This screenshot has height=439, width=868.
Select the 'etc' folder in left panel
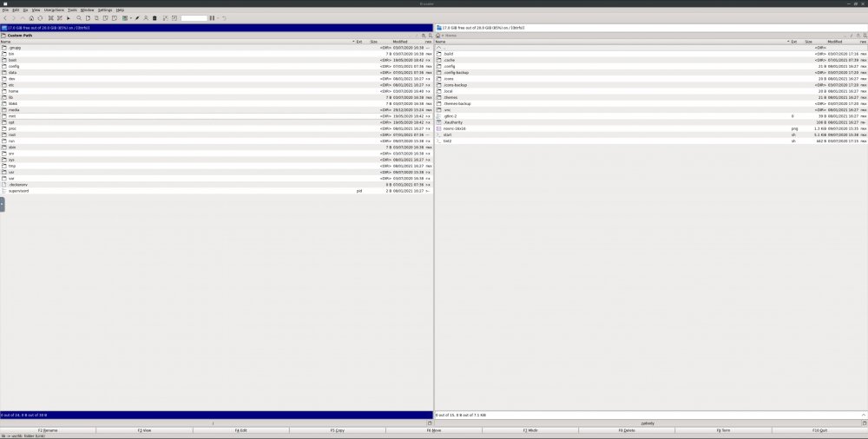(x=216, y=85)
